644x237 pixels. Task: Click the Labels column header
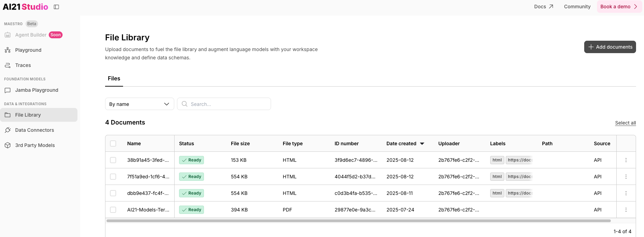click(498, 144)
